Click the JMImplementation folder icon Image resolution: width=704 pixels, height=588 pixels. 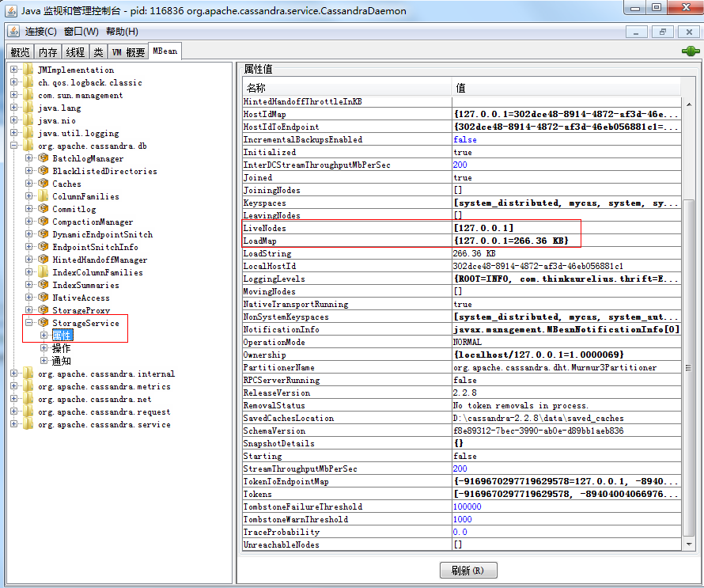tap(28, 70)
